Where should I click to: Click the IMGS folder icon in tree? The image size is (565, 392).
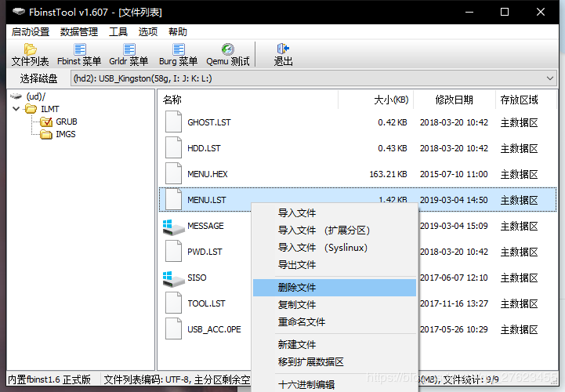[x=46, y=135]
